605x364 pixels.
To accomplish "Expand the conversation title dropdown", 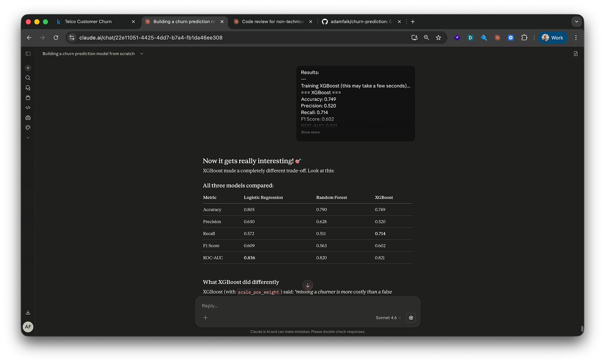I will tap(141, 54).
